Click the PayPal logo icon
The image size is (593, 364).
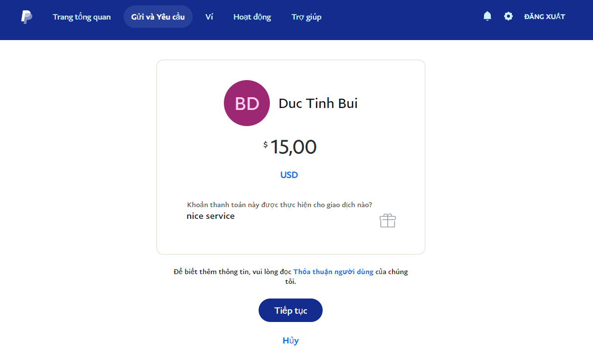27,17
